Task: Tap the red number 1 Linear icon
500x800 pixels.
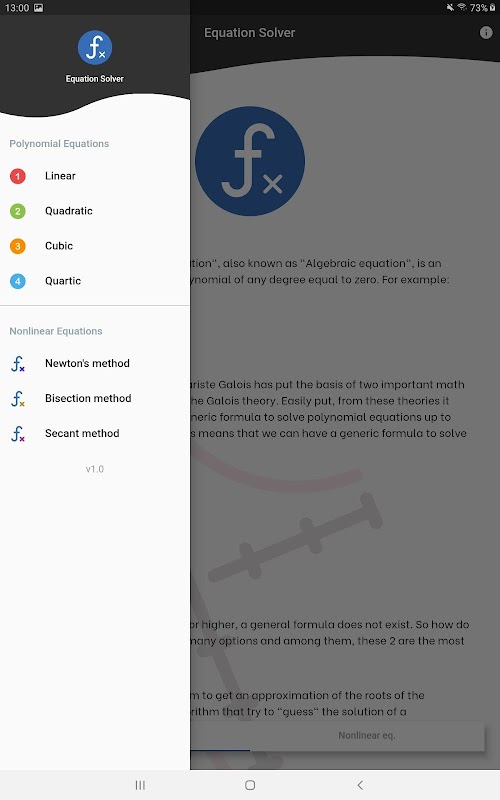Action: click(18, 176)
